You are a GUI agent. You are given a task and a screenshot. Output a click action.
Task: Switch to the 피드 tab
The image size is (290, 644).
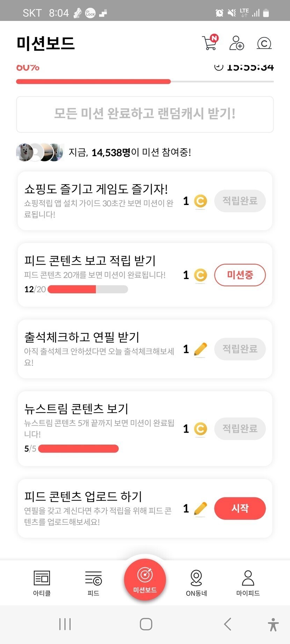click(93, 583)
